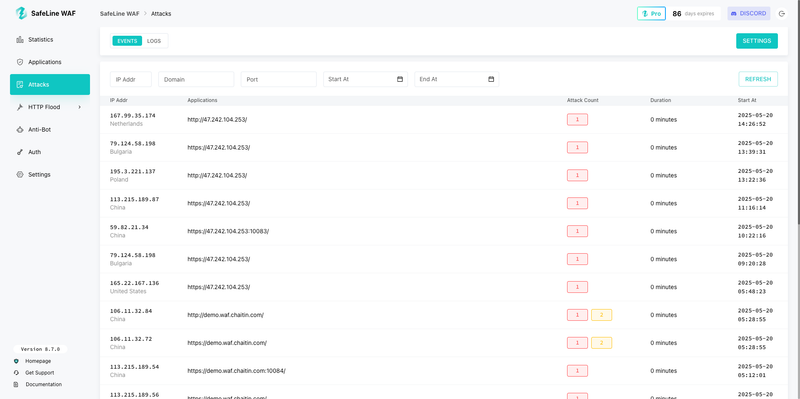This screenshot has height=399, width=800.
Task: Click application https://demo.waf.chaitin.com:10084/
Action: coord(236,371)
